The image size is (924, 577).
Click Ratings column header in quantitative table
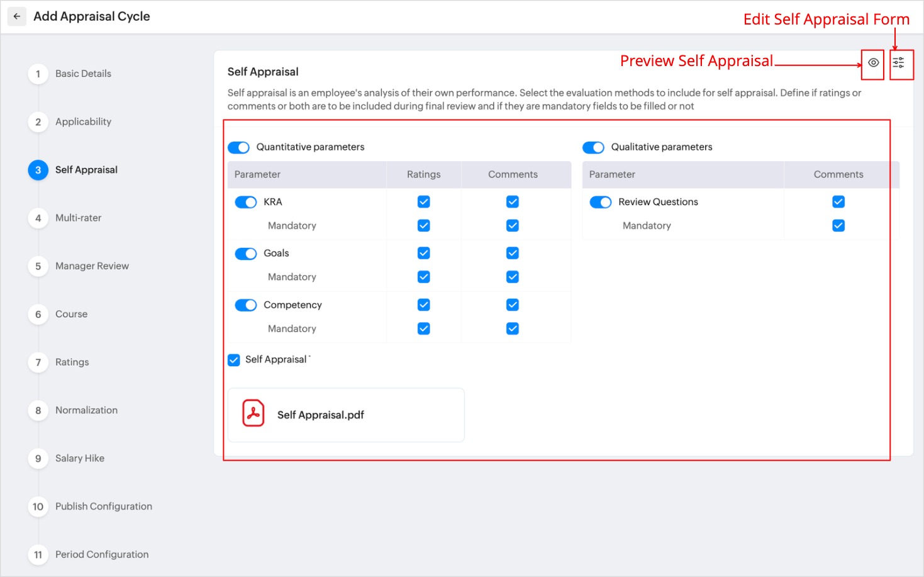pyautogui.click(x=424, y=174)
